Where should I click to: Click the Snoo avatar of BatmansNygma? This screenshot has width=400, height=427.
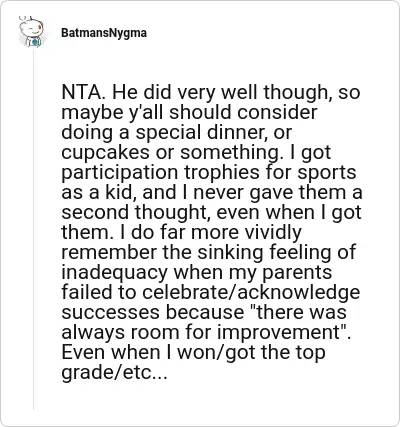pos(32,32)
